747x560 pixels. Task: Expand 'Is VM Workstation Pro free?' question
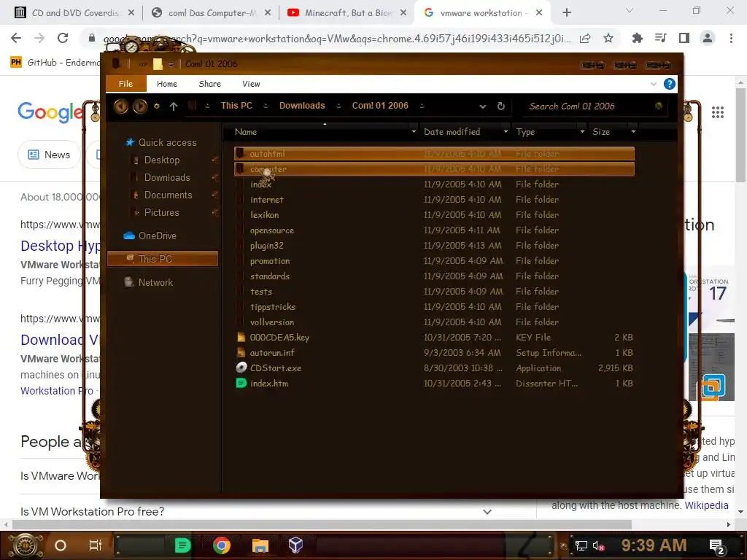pyautogui.click(x=487, y=511)
